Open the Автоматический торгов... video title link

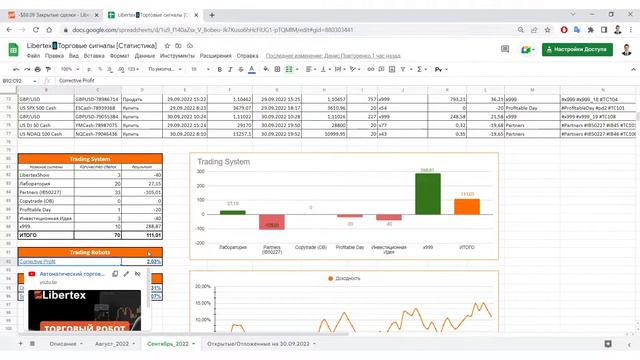coord(72,274)
